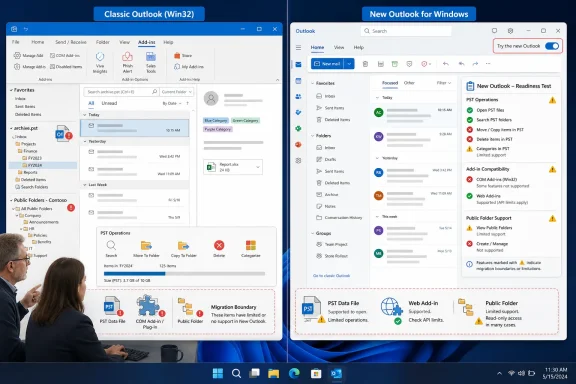Open Conversation History folder in New Outlook
Viewport: 576px width, 384px height.
[339, 218]
